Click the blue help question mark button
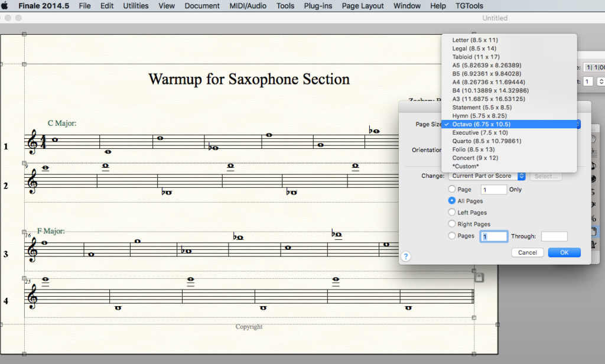 [406, 256]
